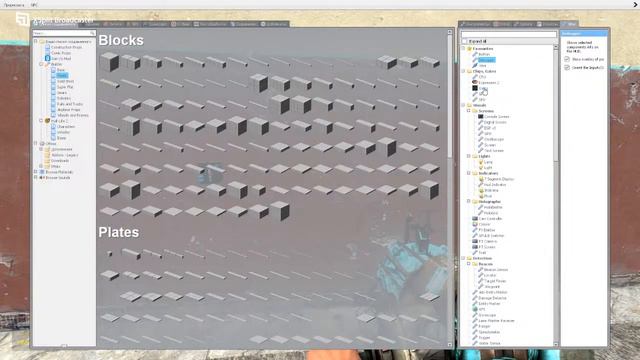The image size is (640, 360).
Task: Select the GPS detection tool
Action: pyautogui.click(x=482, y=309)
